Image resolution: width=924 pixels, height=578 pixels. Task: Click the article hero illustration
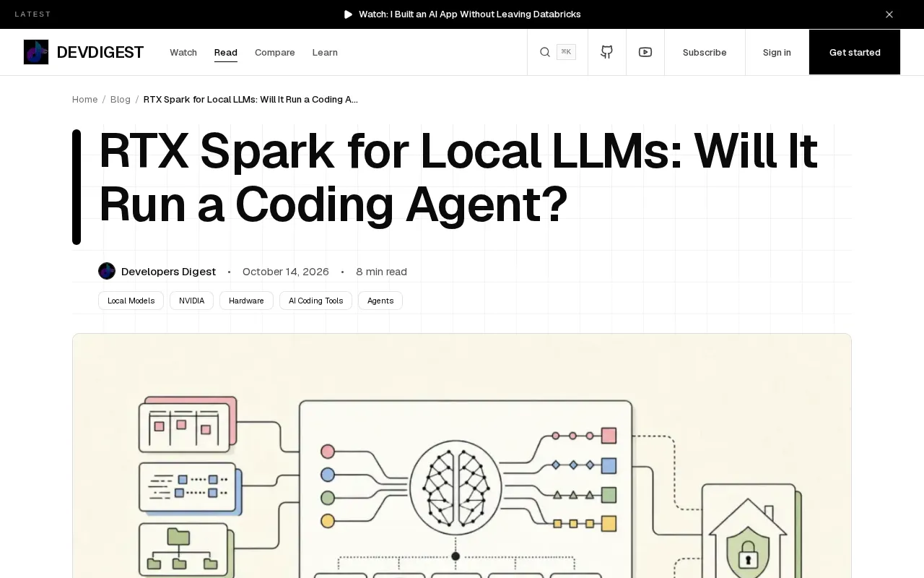[x=462, y=456]
